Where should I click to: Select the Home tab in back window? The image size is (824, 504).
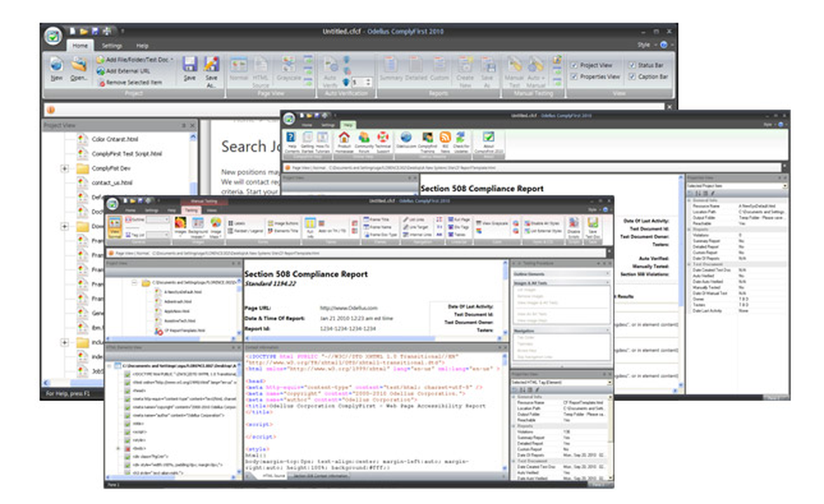[80, 45]
